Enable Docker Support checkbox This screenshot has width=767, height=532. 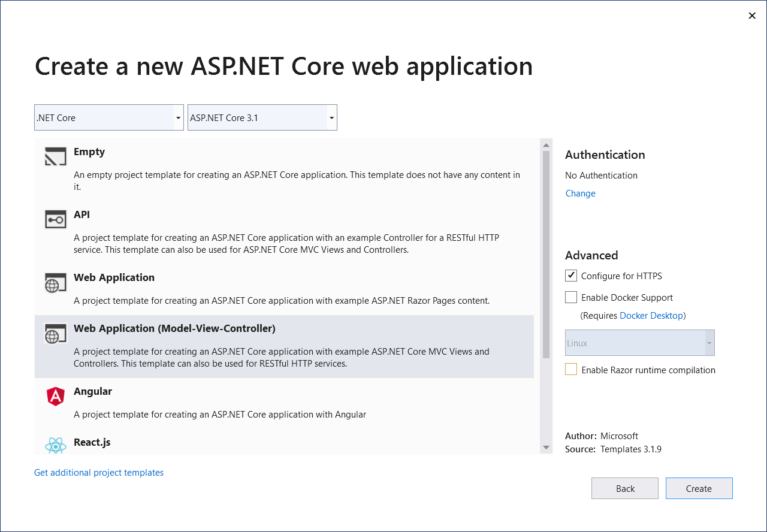pyautogui.click(x=571, y=297)
